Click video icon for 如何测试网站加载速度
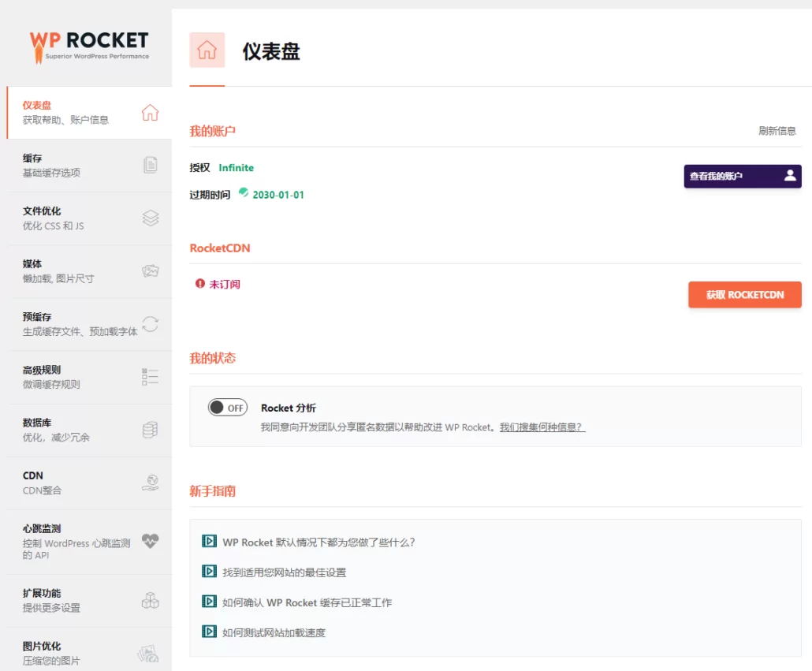812x671 pixels. point(209,632)
